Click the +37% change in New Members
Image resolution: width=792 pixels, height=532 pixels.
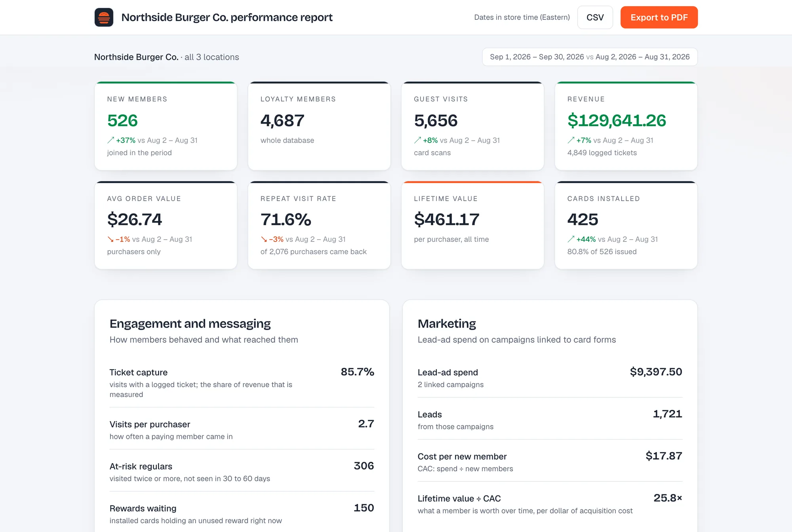(126, 140)
